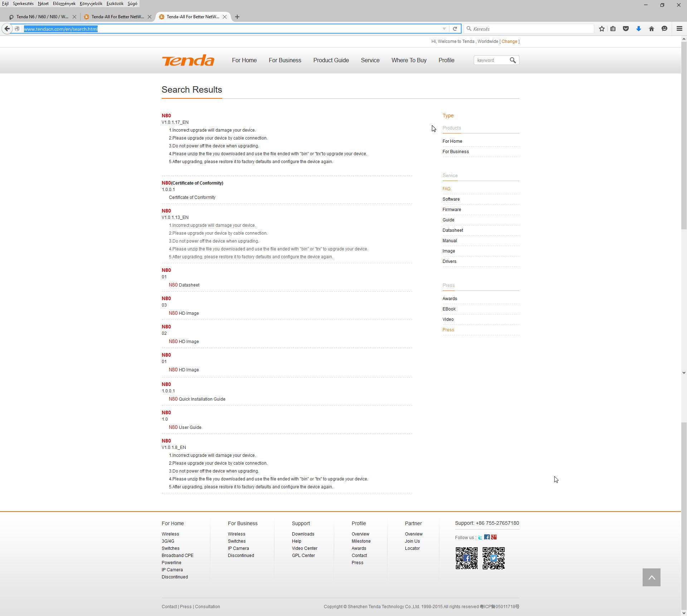Open the Firefox hamburger menu
Viewport: 687px width, 616px height.
click(x=679, y=29)
